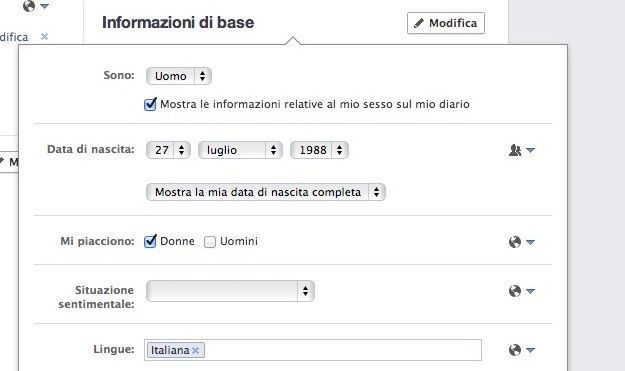The width and height of the screenshot is (625, 371).
Task: Click the x icon beside the left Modifica link
Action: click(x=44, y=37)
